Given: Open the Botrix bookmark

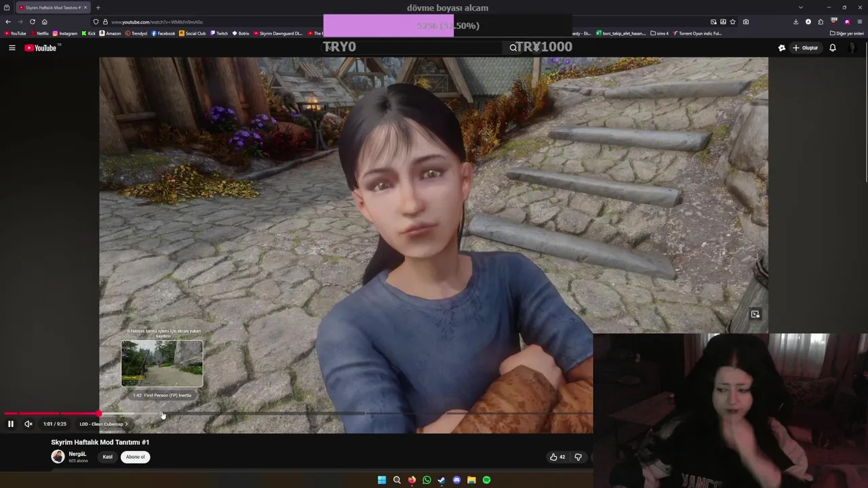Looking at the screenshot, I should tap(241, 33).
